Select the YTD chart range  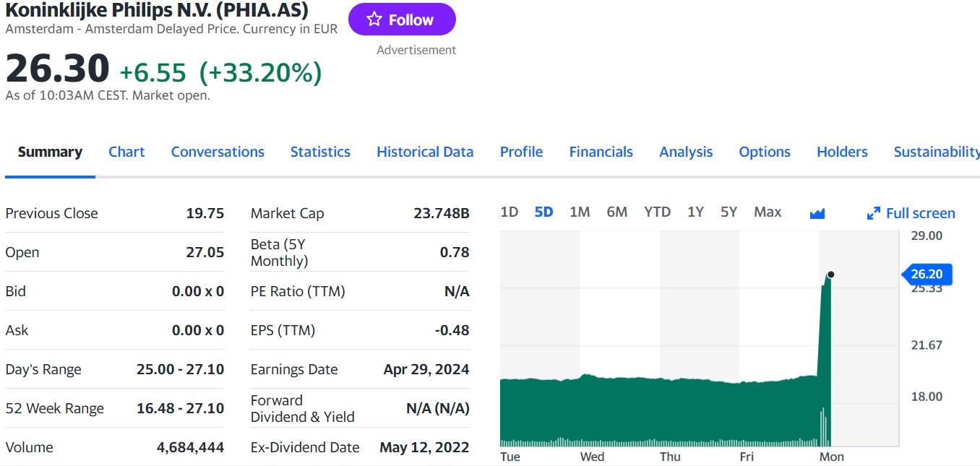click(657, 212)
